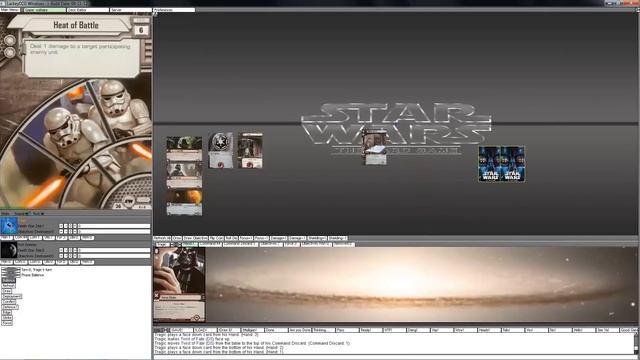
Task: Select the Darth Vader card in hand
Action: 179,284
